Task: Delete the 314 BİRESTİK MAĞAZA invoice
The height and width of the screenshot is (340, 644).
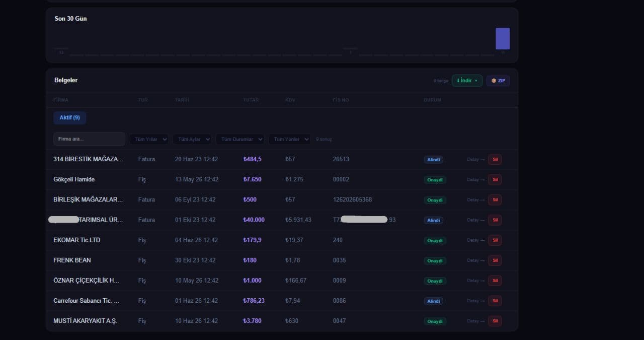Action: click(x=495, y=160)
